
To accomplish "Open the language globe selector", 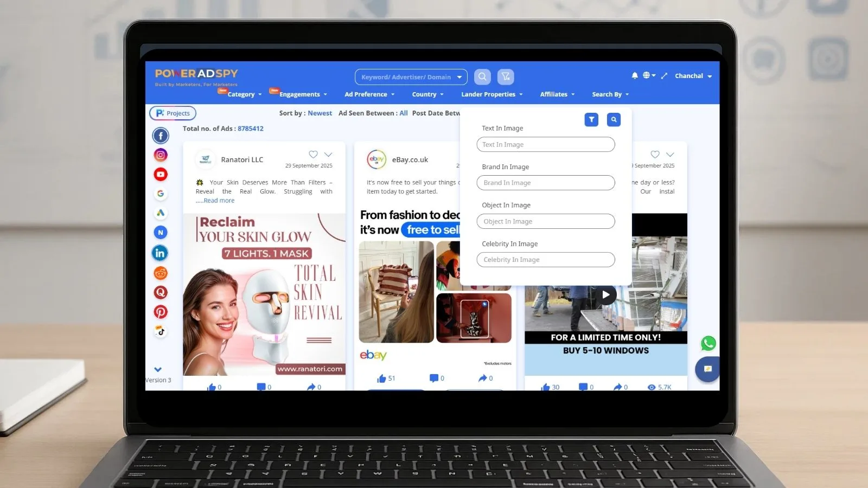I will pos(649,75).
